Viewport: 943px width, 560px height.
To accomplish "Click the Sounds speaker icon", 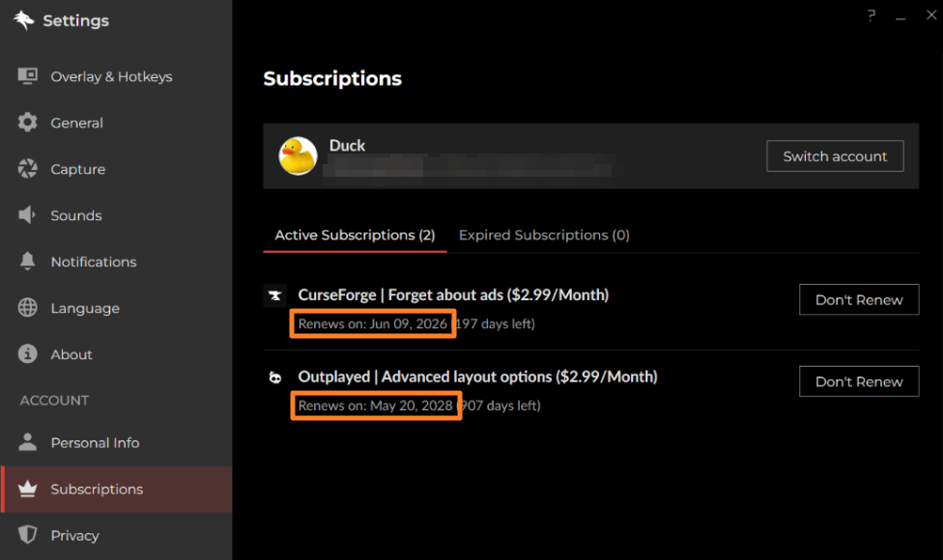I will 26,214.
